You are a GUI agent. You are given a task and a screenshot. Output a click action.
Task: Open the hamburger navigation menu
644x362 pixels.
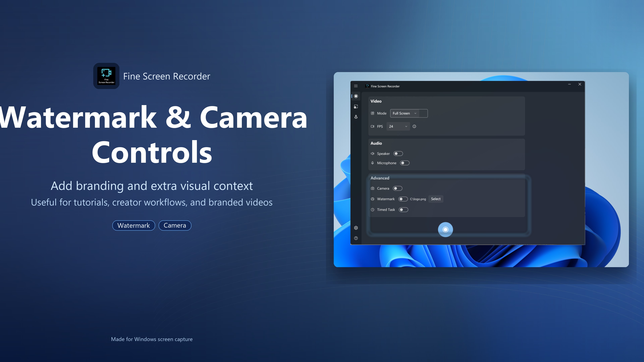[356, 86]
